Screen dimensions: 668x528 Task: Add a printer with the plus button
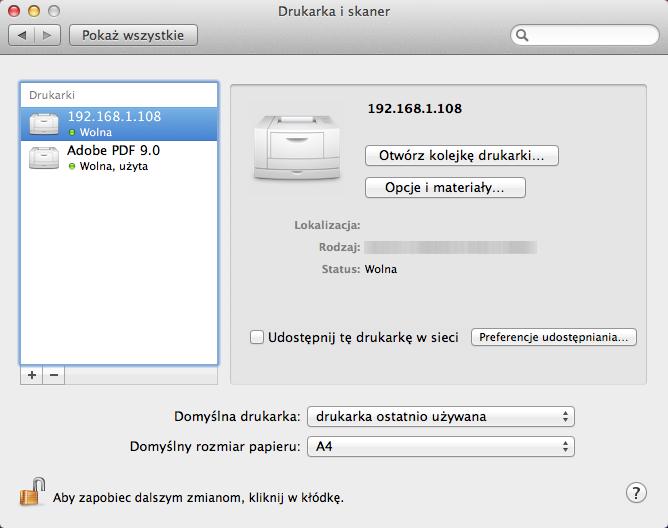(x=32, y=375)
